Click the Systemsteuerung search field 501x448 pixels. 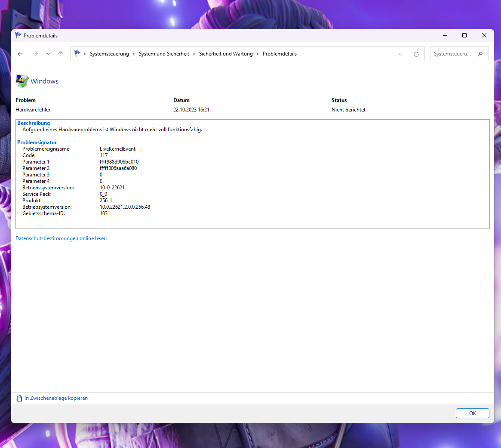click(x=459, y=54)
